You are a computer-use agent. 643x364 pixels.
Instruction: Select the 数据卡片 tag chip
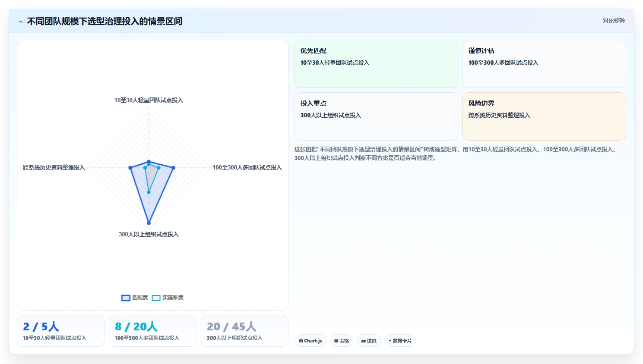(x=400, y=341)
